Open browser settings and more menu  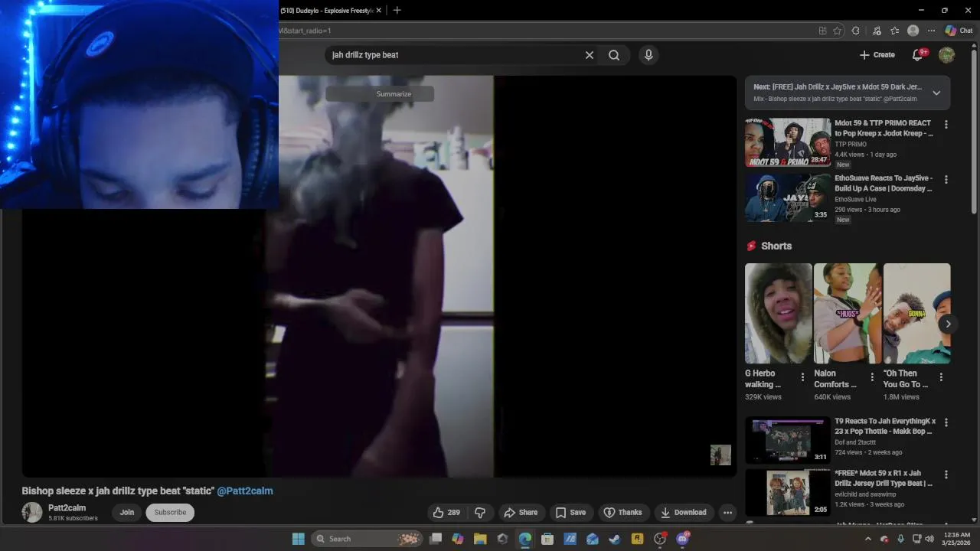coord(931,31)
